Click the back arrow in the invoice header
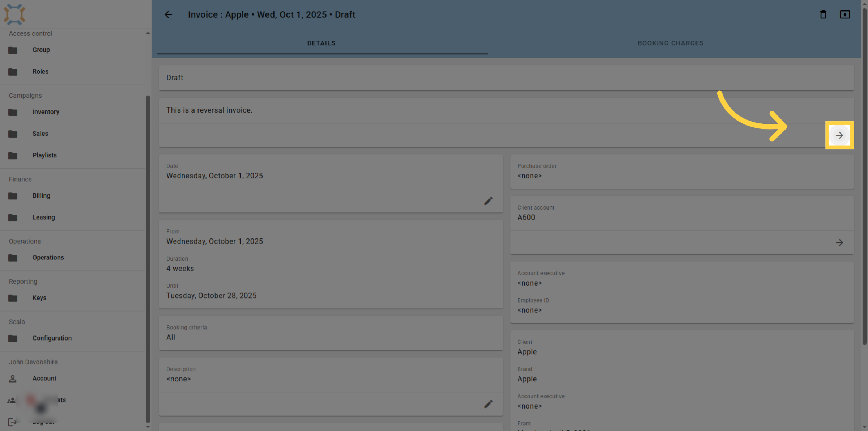This screenshot has height=431, width=868. pos(168,14)
